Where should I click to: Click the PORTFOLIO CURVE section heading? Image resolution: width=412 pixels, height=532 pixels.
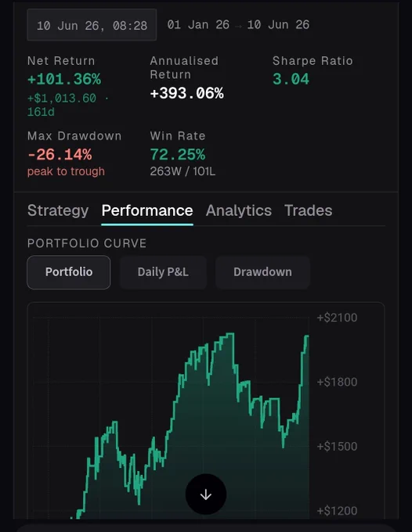(87, 243)
